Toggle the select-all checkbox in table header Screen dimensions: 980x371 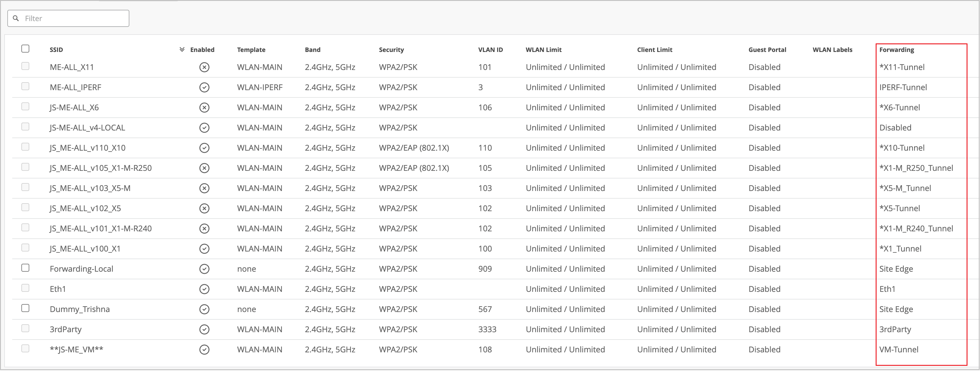click(26, 49)
